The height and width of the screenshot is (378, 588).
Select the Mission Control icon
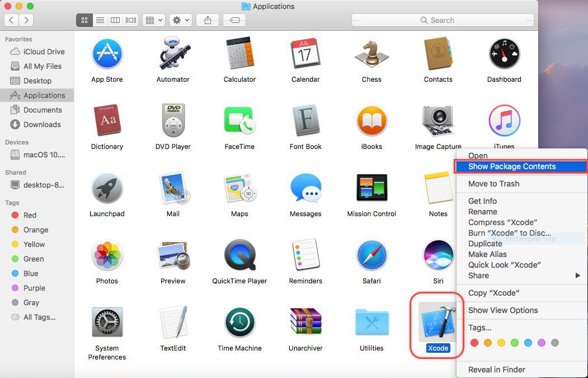click(x=371, y=189)
